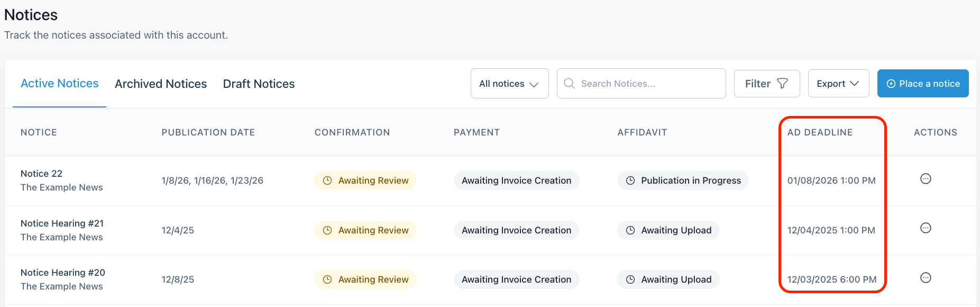Viewport: 980px width, 307px height.
Task: Click clock icon on Notice 22 Awaiting Review
Action: [327, 180]
